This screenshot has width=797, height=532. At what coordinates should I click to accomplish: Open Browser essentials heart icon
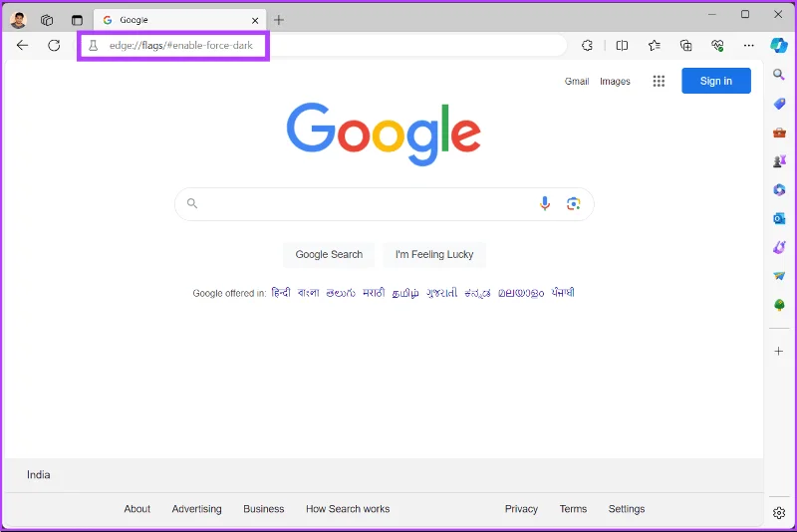pyautogui.click(x=717, y=46)
